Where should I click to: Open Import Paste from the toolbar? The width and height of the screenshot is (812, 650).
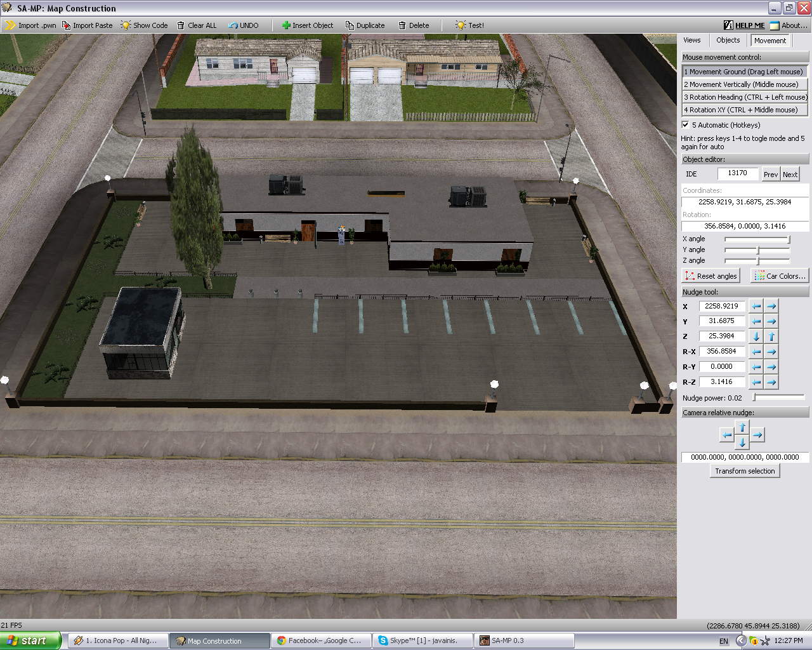coord(87,25)
